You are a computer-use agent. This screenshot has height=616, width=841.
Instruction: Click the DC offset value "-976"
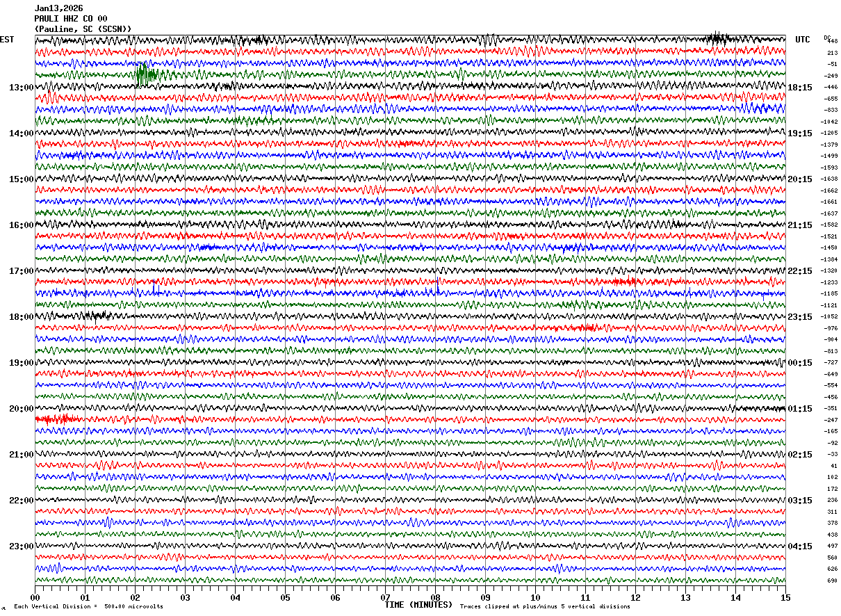pyautogui.click(x=831, y=328)
